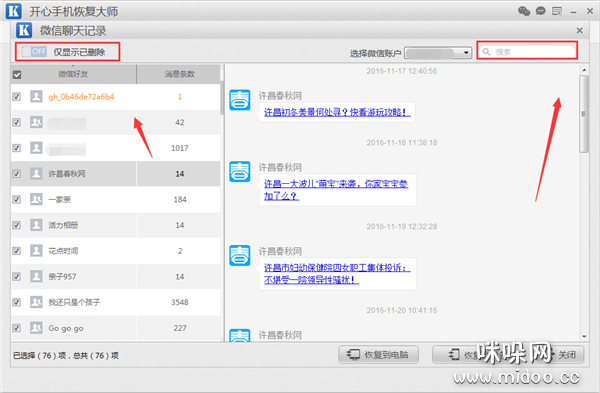
Task: Open the 选择微信账户 dropdown
Action: coord(438,53)
